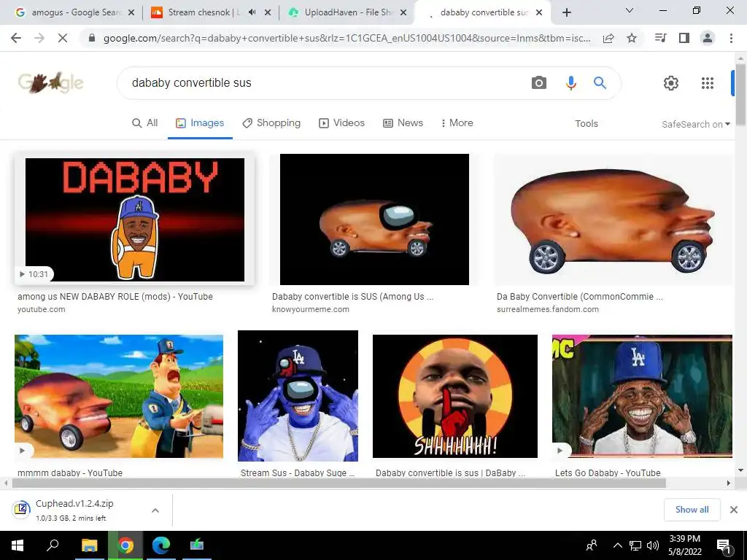This screenshot has height=560, width=747.
Task: Open the volume control in the tray
Action: tap(653, 545)
